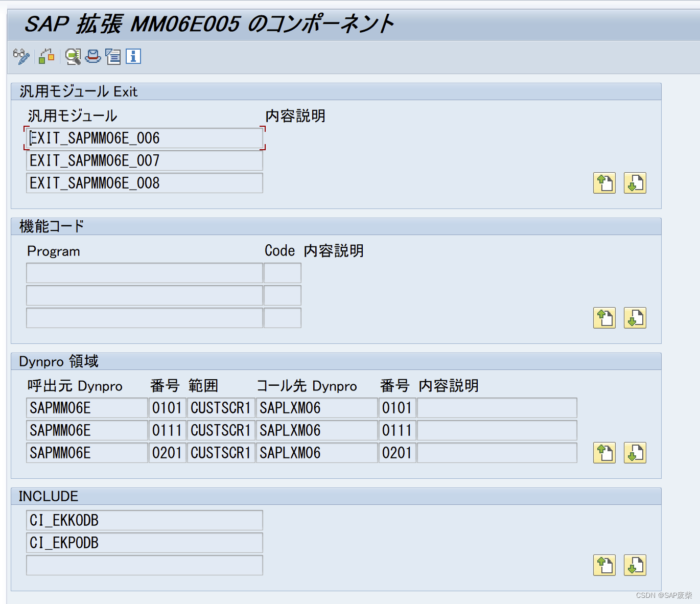Open the documentation document icon

tap(113, 56)
